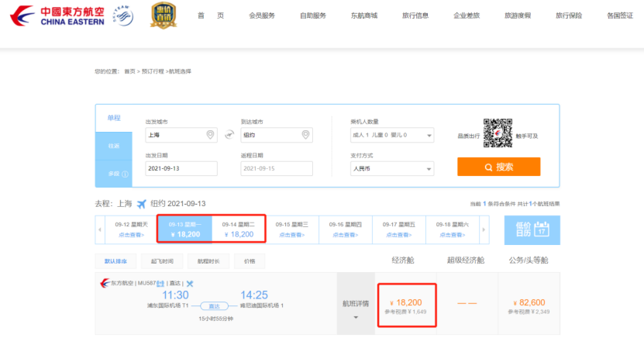Click the departure city location pin icon
This screenshot has height=338, width=644.
tap(210, 136)
